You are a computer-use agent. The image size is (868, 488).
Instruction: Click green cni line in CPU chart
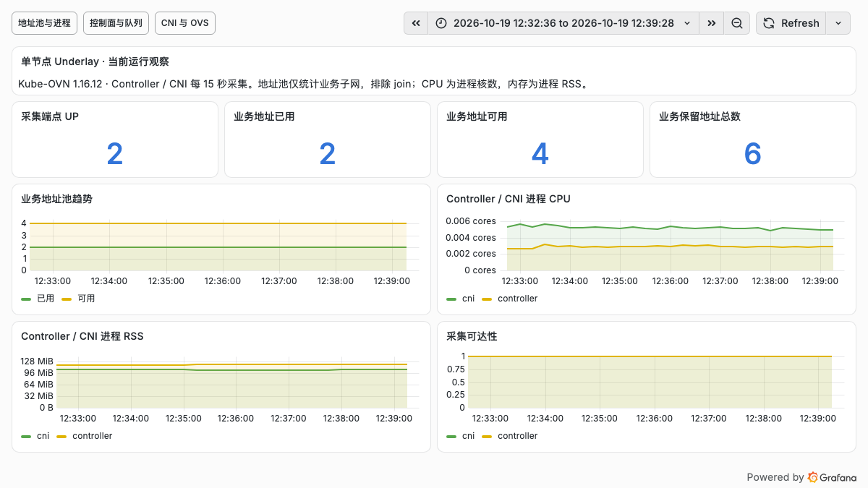[670, 228]
